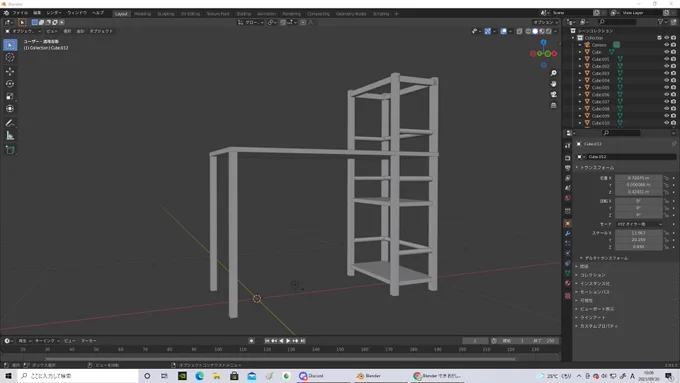Open the ファイル menu

20,13
